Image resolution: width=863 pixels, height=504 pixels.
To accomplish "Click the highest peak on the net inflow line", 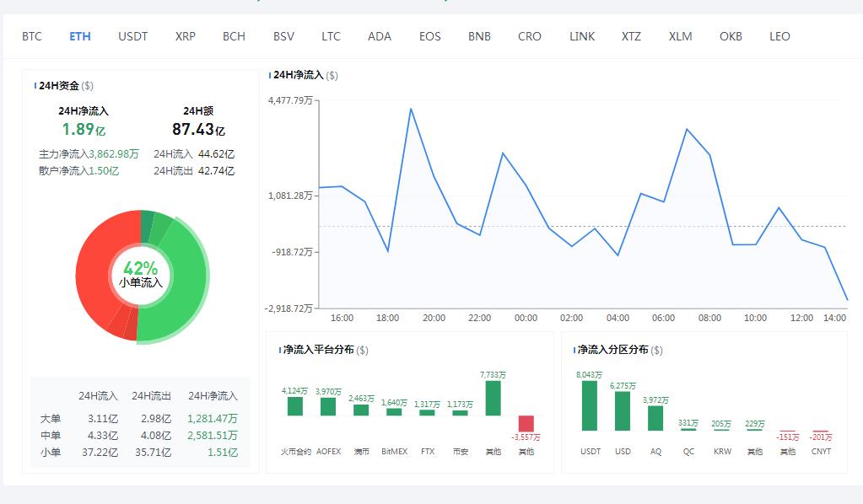I will [x=411, y=109].
